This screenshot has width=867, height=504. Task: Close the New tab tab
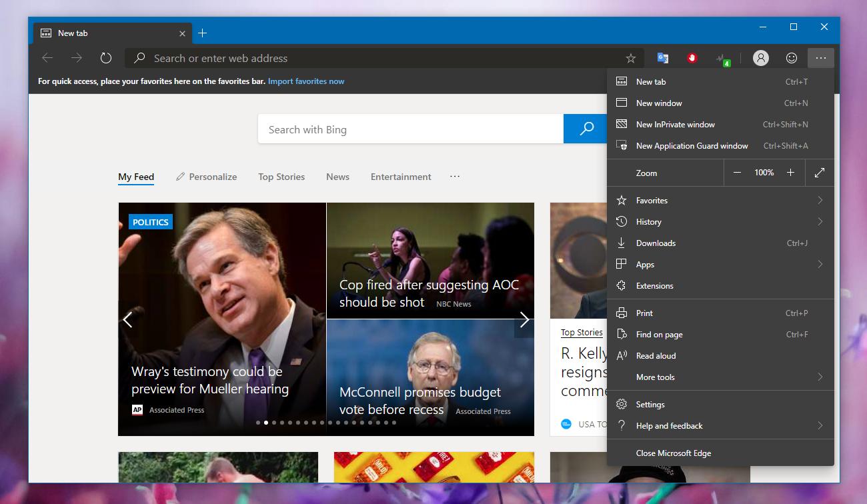(x=182, y=33)
